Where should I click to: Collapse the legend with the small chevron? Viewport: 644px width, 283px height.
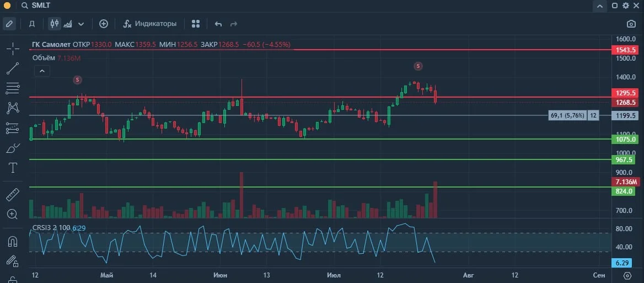[x=42, y=71]
